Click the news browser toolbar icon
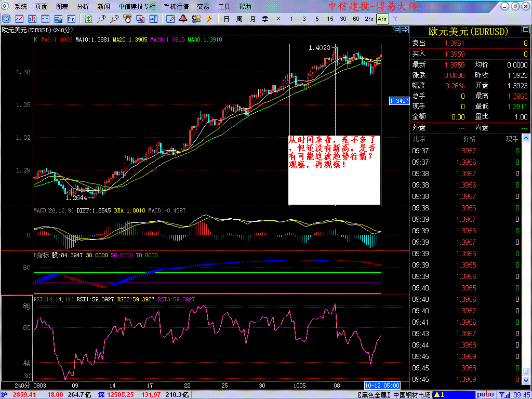Viewport: 532px width, 399px height. [x=58, y=19]
